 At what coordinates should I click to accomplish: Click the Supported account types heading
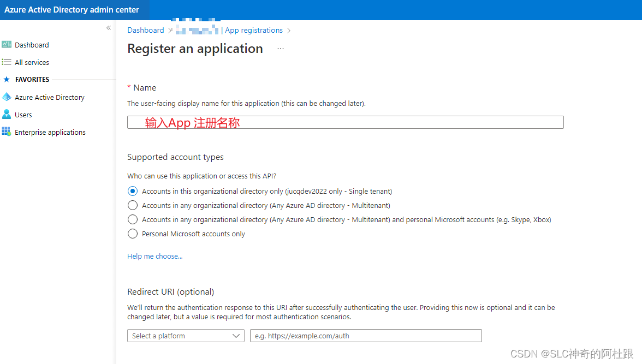tap(175, 157)
